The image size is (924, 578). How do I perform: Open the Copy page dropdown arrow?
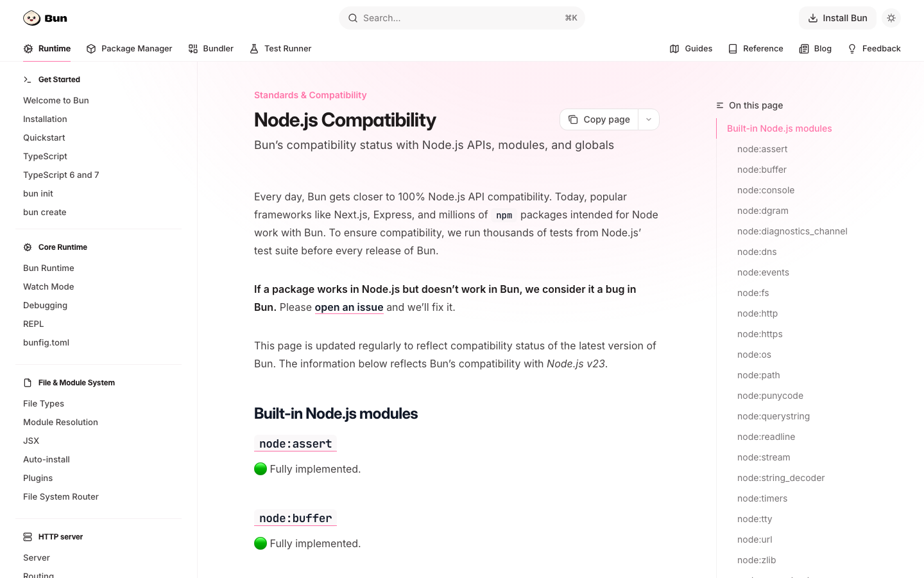click(649, 119)
